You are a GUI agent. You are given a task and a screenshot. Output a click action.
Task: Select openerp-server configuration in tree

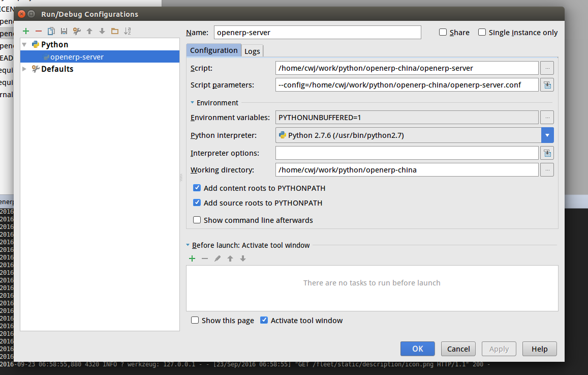(x=100, y=56)
